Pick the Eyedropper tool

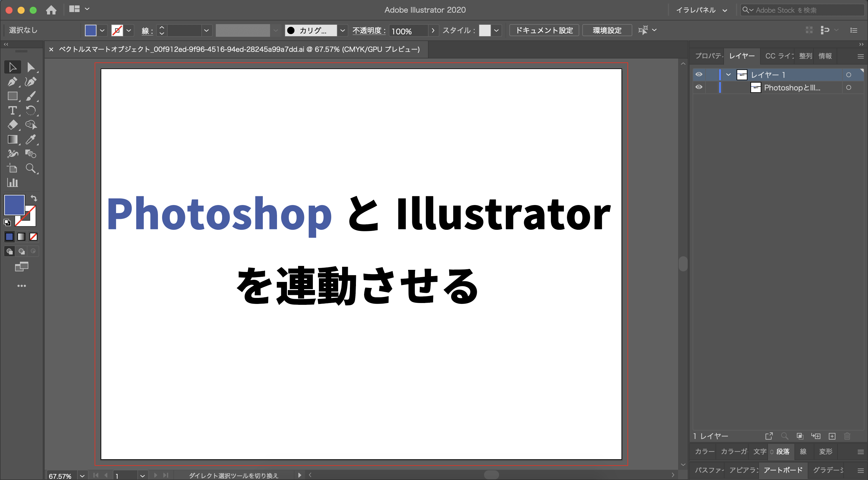pos(31,139)
